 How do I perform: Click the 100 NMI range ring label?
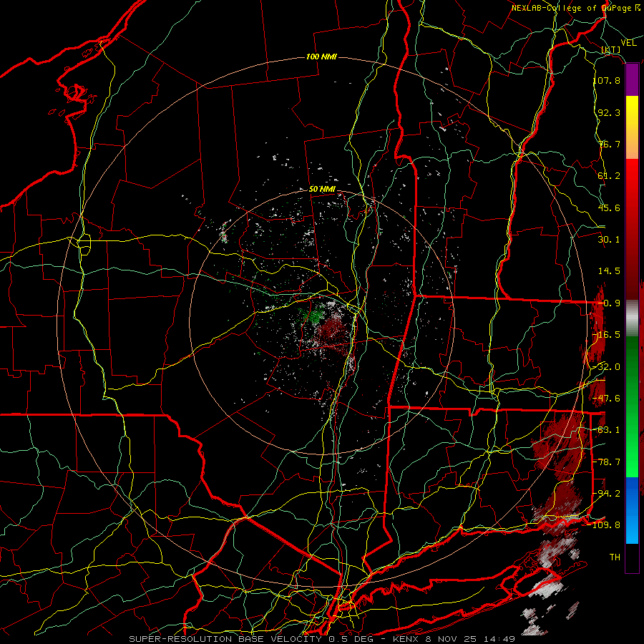click(x=321, y=57)
